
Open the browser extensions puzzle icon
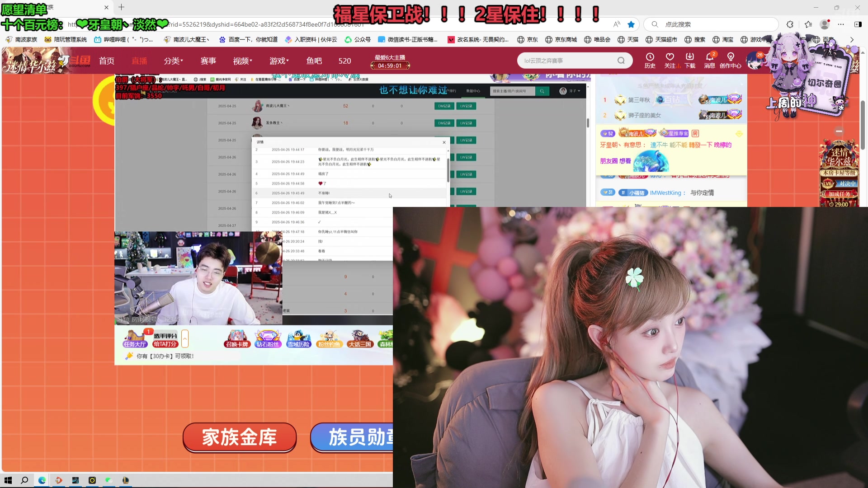[790, 24]
